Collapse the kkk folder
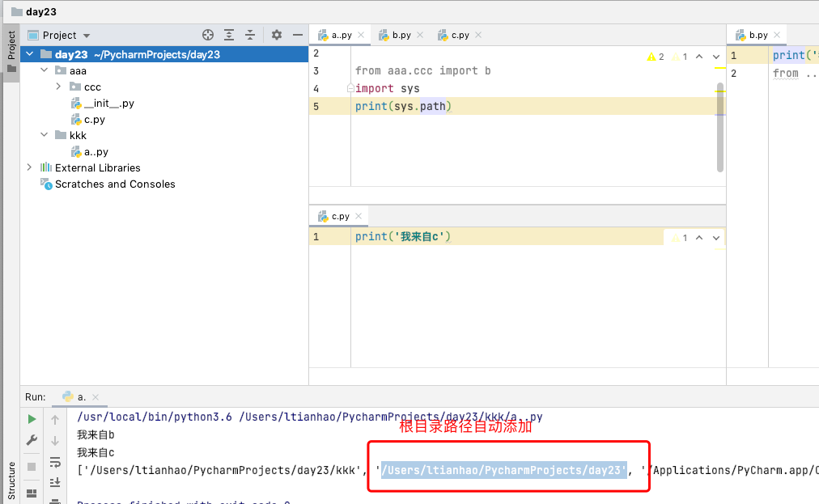The width and height of the screenshot is (819, 504). [45, 135]
